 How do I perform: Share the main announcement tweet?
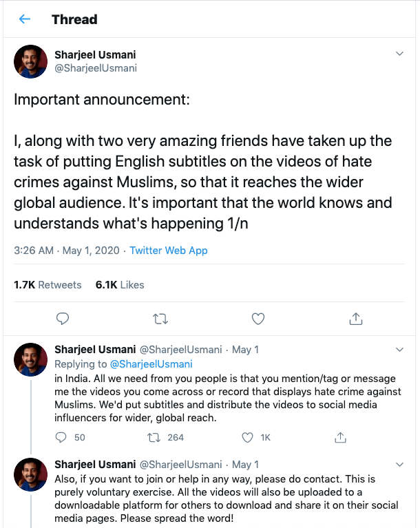[x=356, y=318]
